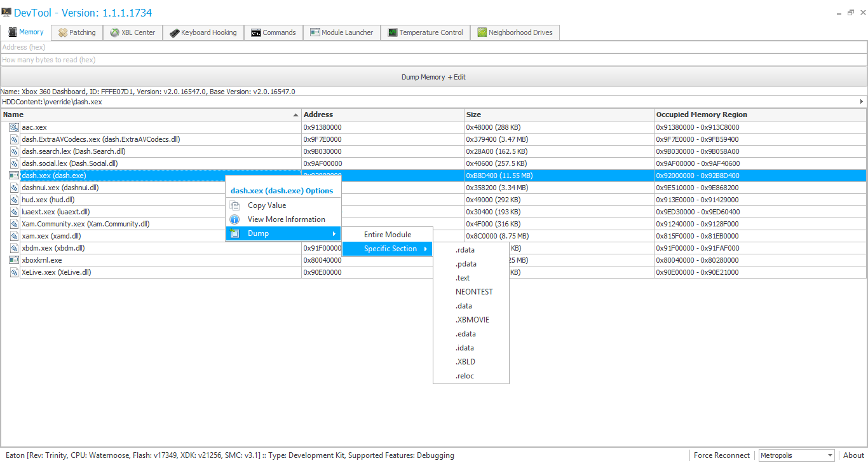The width and height of the screenshot is (868, 463).
Task: Click the dash.social.lex module icon
Action: [x=14, y=163]
